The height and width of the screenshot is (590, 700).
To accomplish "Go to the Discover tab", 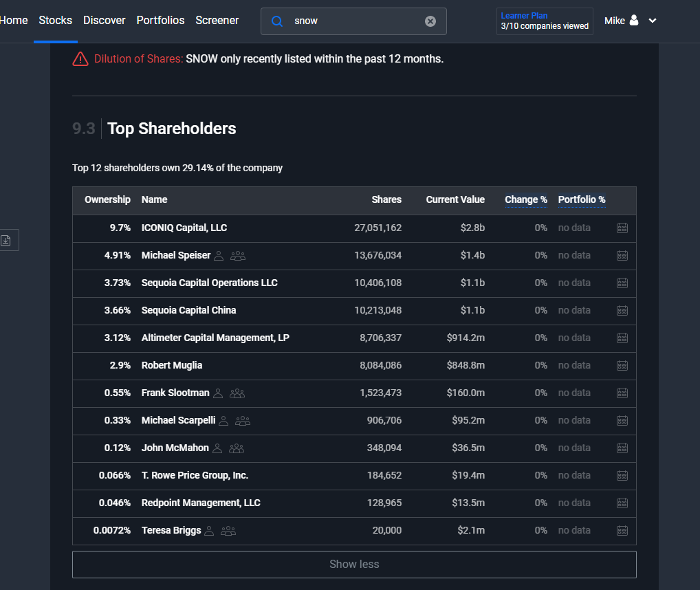I will pos(104,21).
